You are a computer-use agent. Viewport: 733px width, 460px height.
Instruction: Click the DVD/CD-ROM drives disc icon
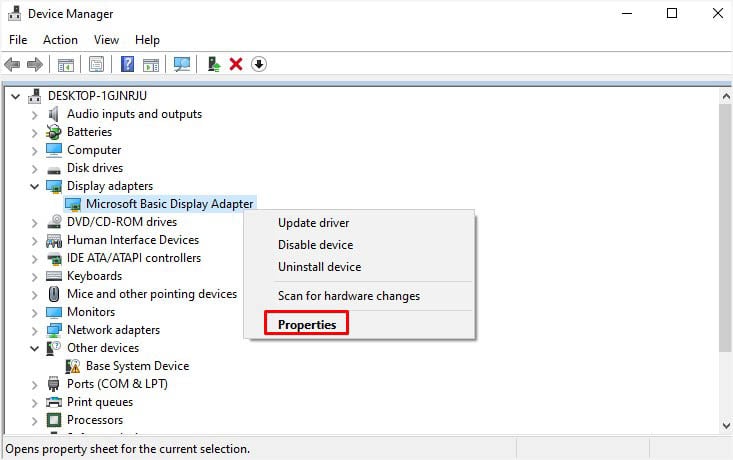(54, 222)
